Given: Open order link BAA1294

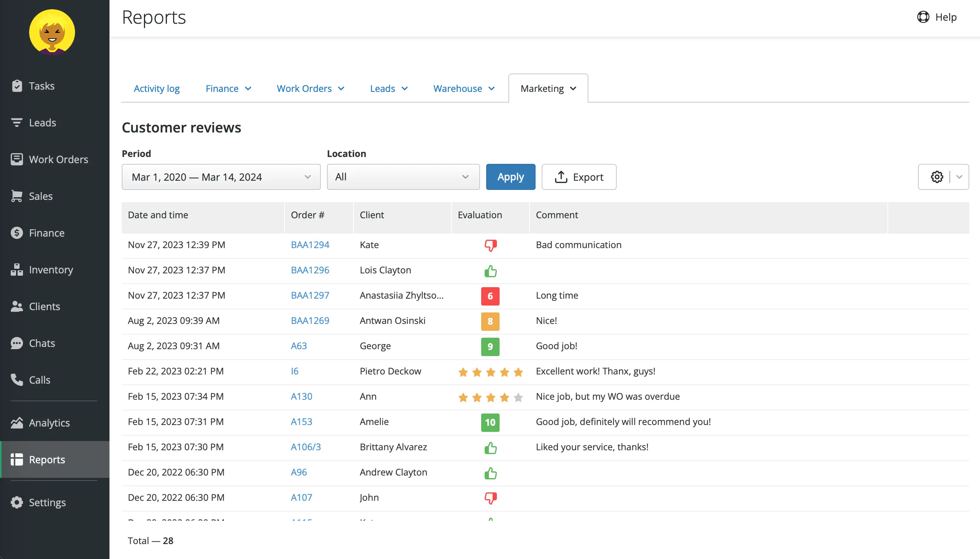Looking at the screenshot, I should [310, 245].
